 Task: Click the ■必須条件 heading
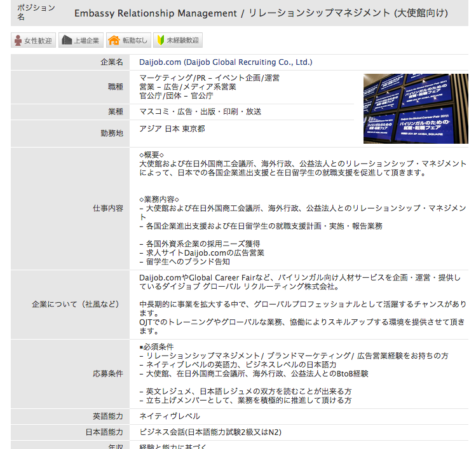click(156, 347)
